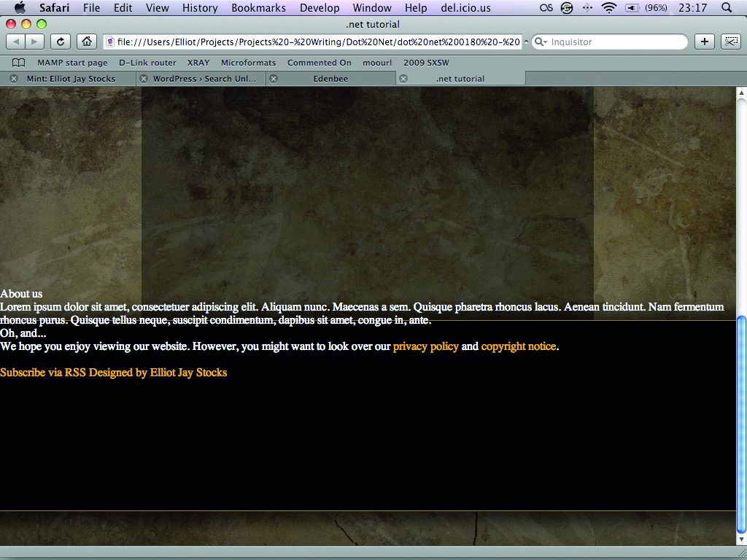
Task: Open the D-Link router bookmark
Action: (147, 63)
